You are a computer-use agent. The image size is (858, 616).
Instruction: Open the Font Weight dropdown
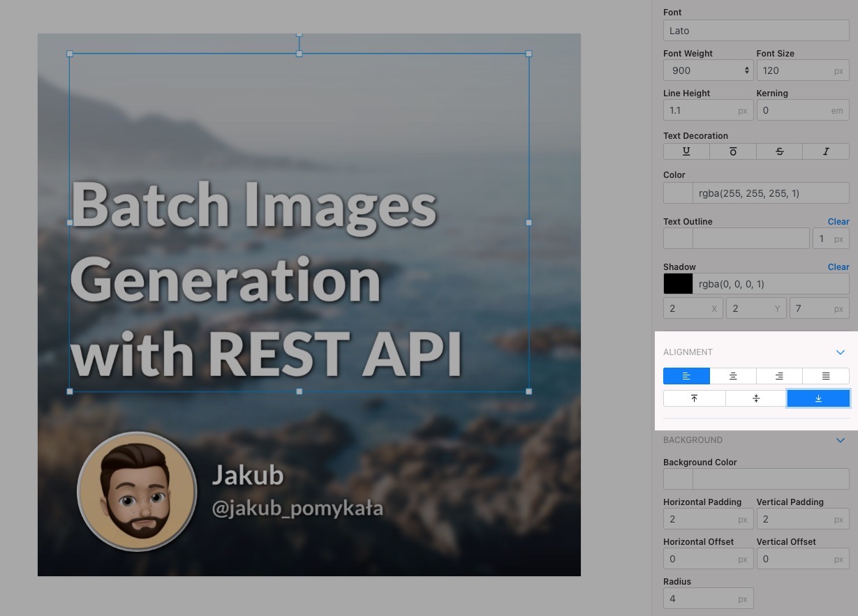tap(708, 70)
